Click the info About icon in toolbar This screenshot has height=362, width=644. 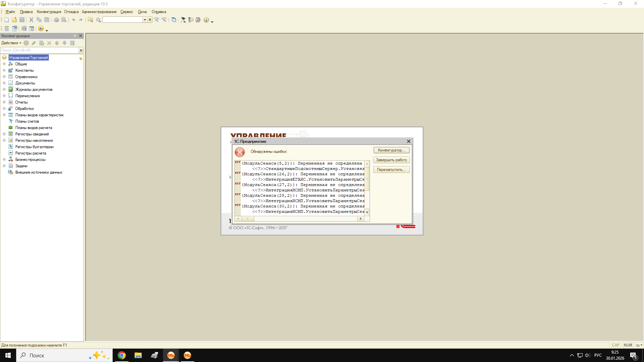(x=206, y=20)
